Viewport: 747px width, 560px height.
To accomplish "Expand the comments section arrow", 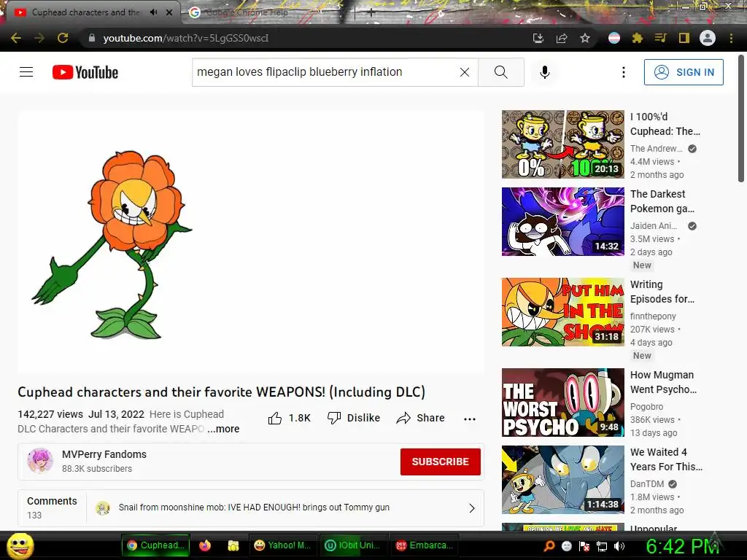I will click(472, 508).
